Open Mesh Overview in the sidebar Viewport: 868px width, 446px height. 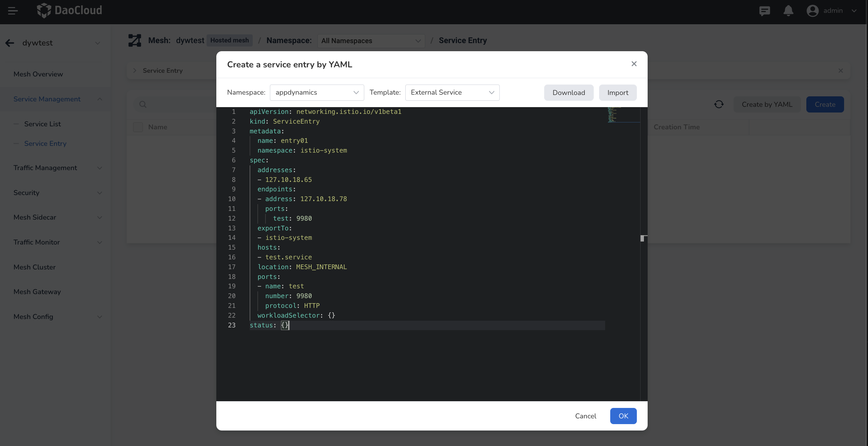[38, 74]
